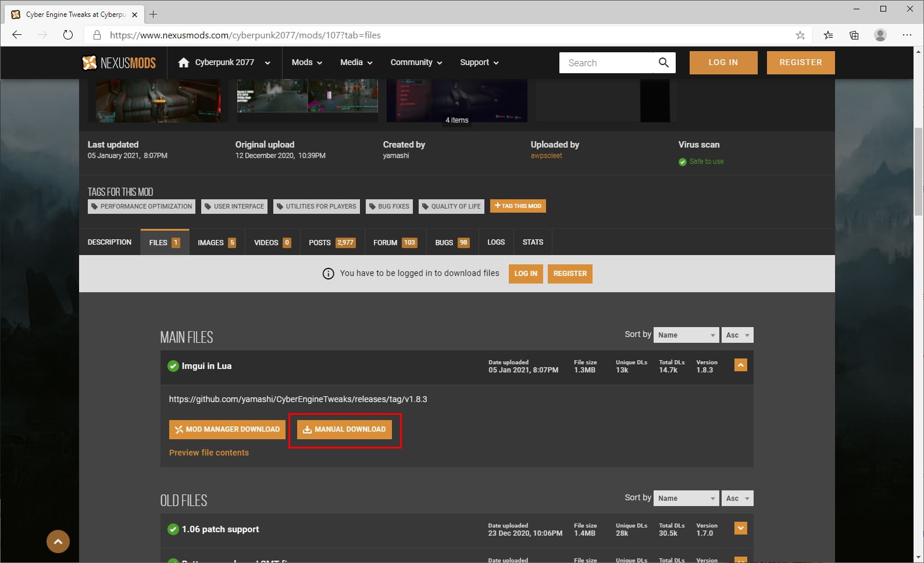
Task: Add page to favorites star icon
Action: pos(800,35)
